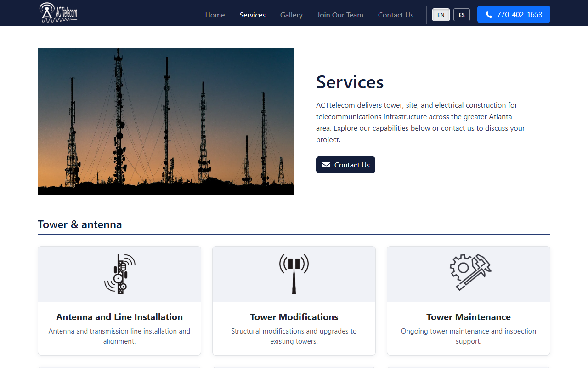Open Contact Us in the navigation bar
This screenshot has height=368, width=588.
click(x=396, y=15)
